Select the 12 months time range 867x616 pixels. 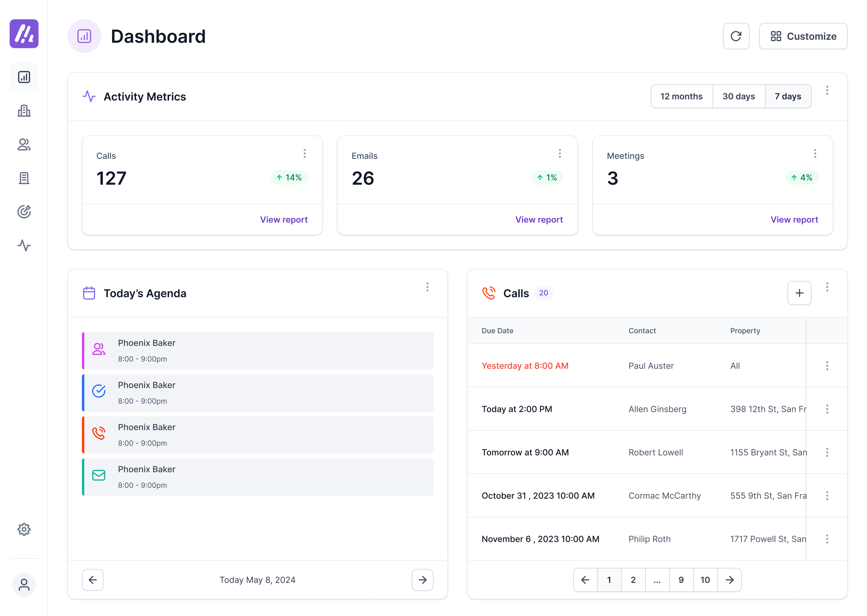(681, 96)
